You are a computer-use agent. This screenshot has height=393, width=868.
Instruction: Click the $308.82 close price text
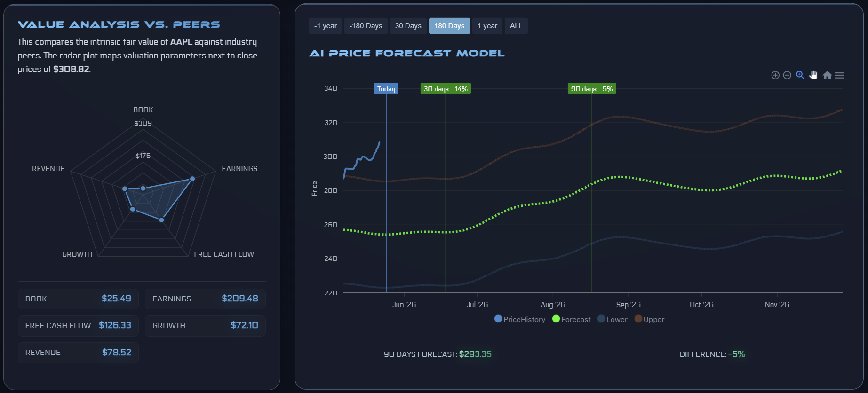pyautogui.click(x=71, y=69)
